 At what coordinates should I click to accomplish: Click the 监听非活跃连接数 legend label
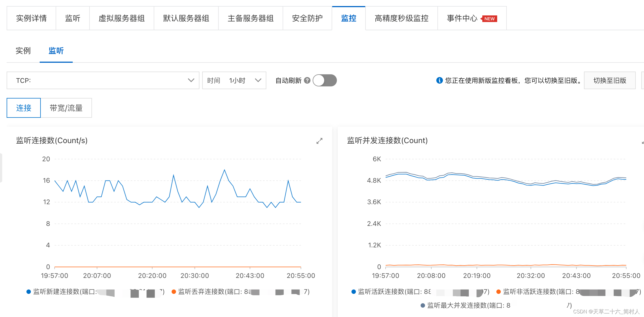(x=572, y=292)
